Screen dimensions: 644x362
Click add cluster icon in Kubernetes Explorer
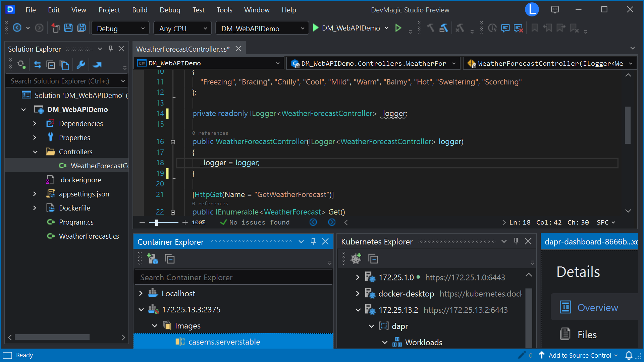(x=356, y=258)
